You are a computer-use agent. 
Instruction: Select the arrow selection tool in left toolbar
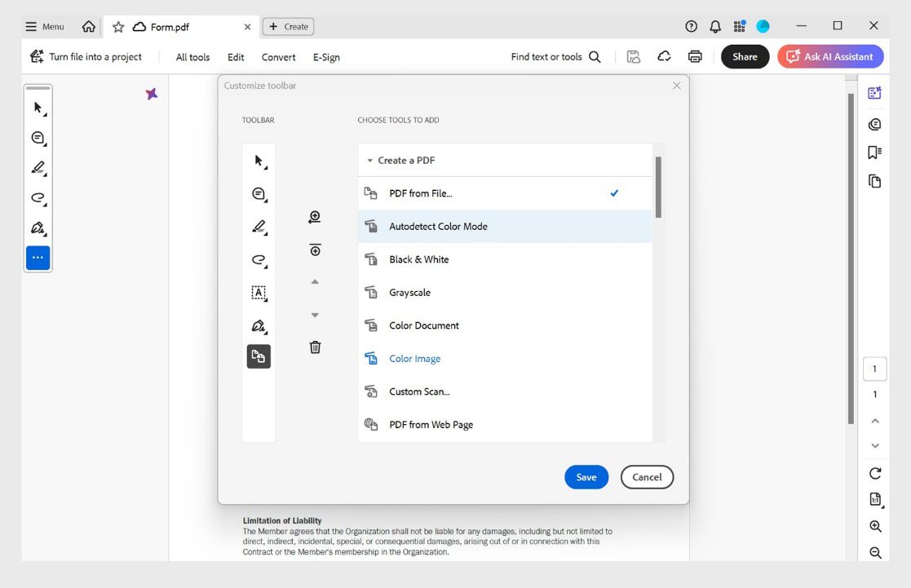coord(37,106)
